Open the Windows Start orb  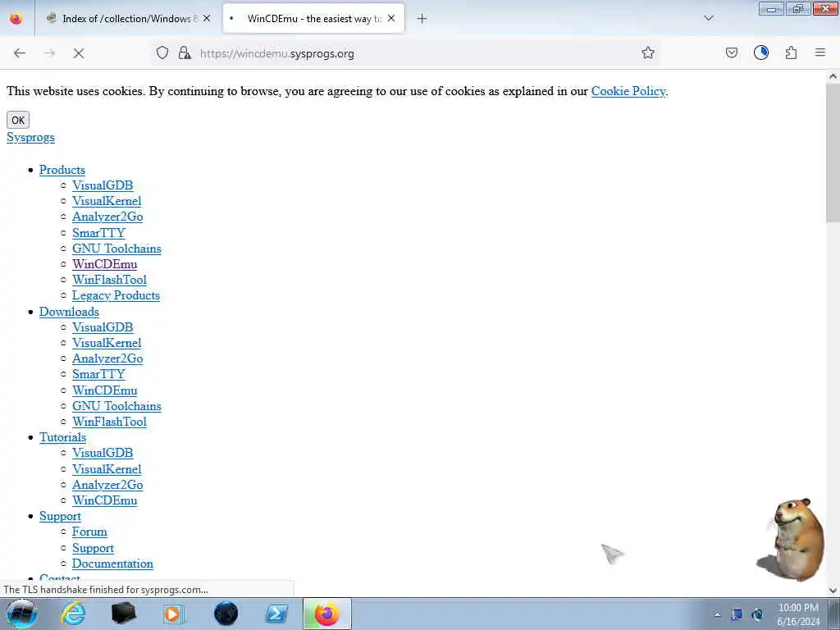[21, 614]
